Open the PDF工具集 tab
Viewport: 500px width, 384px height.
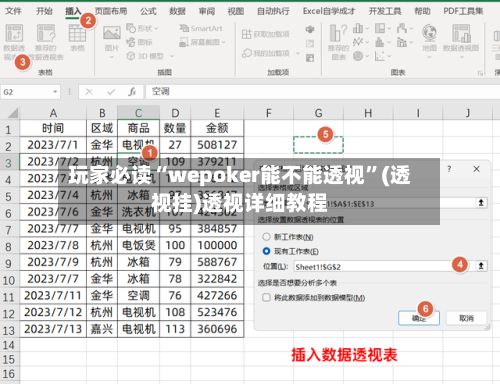pyautogui.click(x=463, y=11)
